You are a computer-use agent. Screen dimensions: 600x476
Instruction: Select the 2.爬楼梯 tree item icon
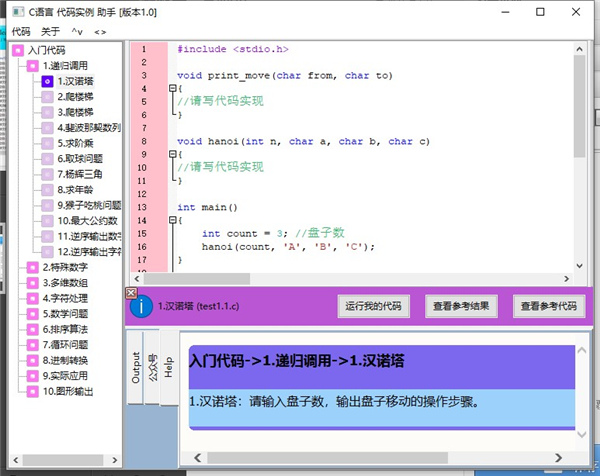[x=47, y=97]
